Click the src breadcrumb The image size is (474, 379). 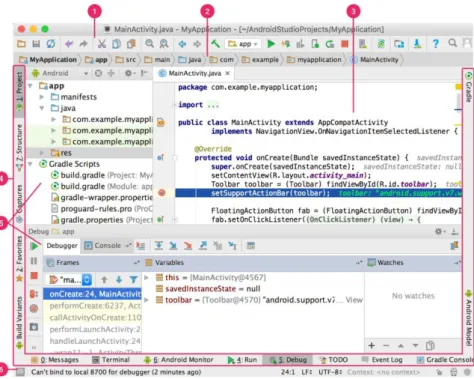click(x=126, y=60)
